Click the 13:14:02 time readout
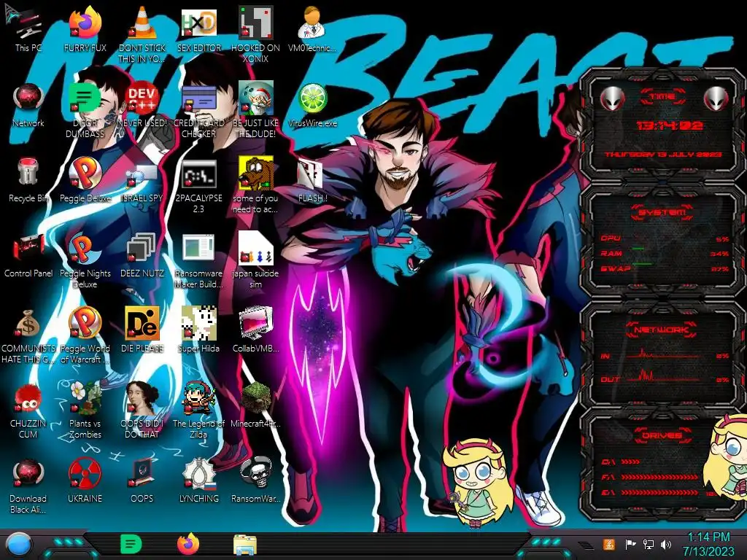747x560 pixels. coord(670,125)
